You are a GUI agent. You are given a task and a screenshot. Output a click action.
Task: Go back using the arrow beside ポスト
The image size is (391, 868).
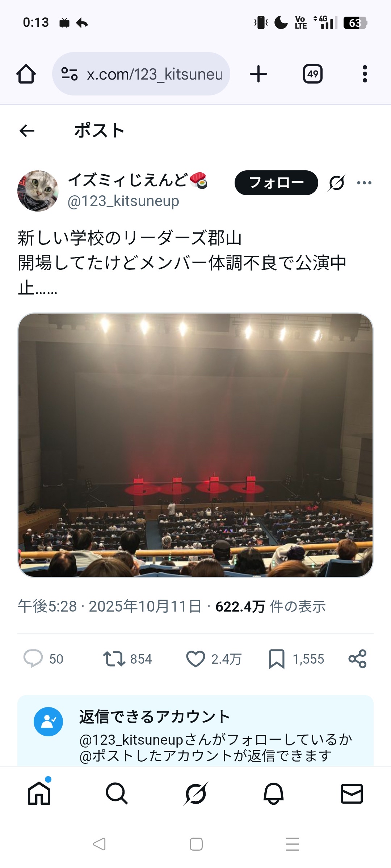click(x=27, y=131)
